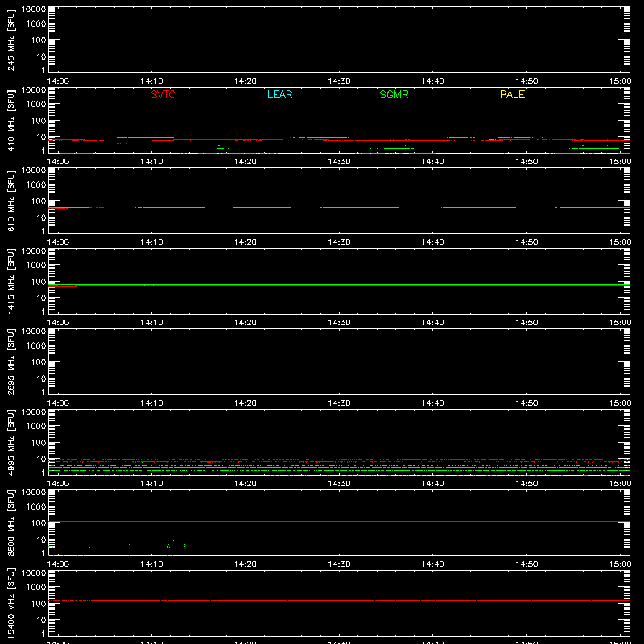The width and height of the screenshot is (644, 644).
Task: Select the 2695 MHz [SFU] axis title
Action: (x=11, y=361)
